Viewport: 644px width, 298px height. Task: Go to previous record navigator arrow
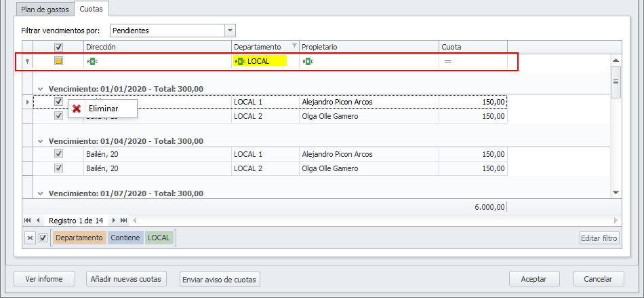[38, 221]
